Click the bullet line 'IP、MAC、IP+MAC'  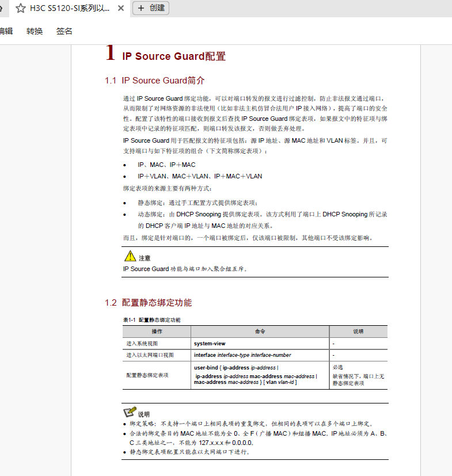click(x=166, y=165)
